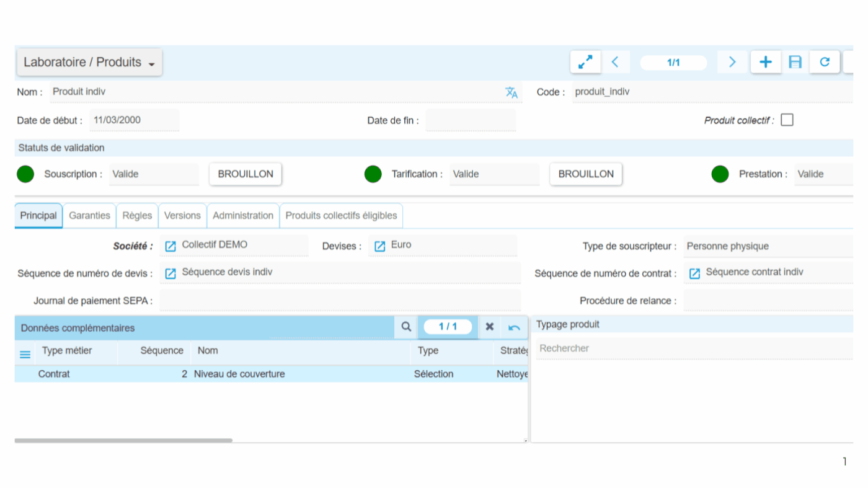Image resolution: width=868 pixels, height=488 pixels.
Task: Go to previous record with left chevron
Action: 615,62
